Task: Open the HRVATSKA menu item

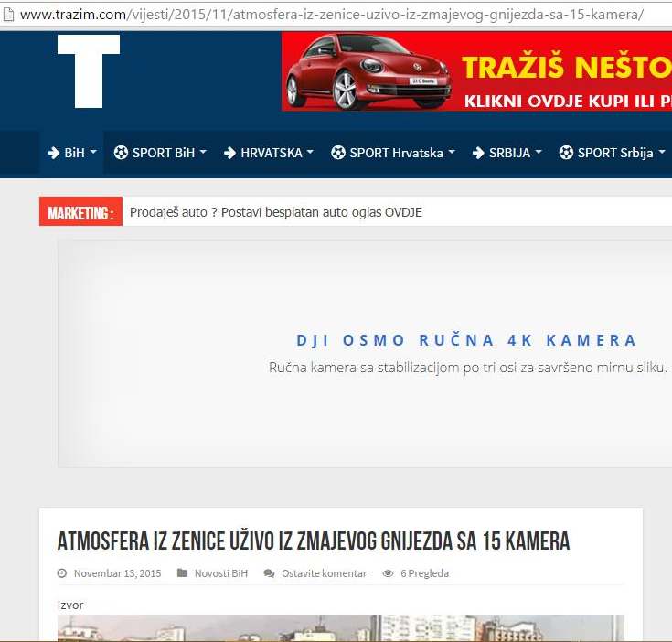Action: [271, 153]
